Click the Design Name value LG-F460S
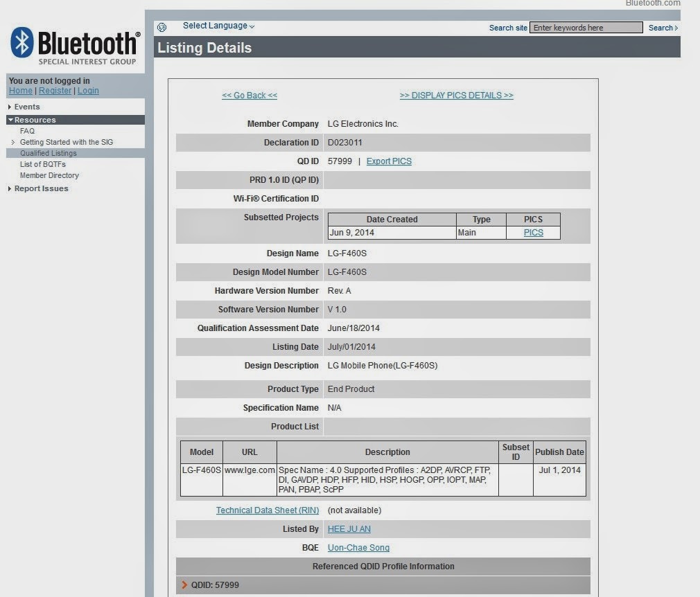The image size is (700, 597). point(347,253)
